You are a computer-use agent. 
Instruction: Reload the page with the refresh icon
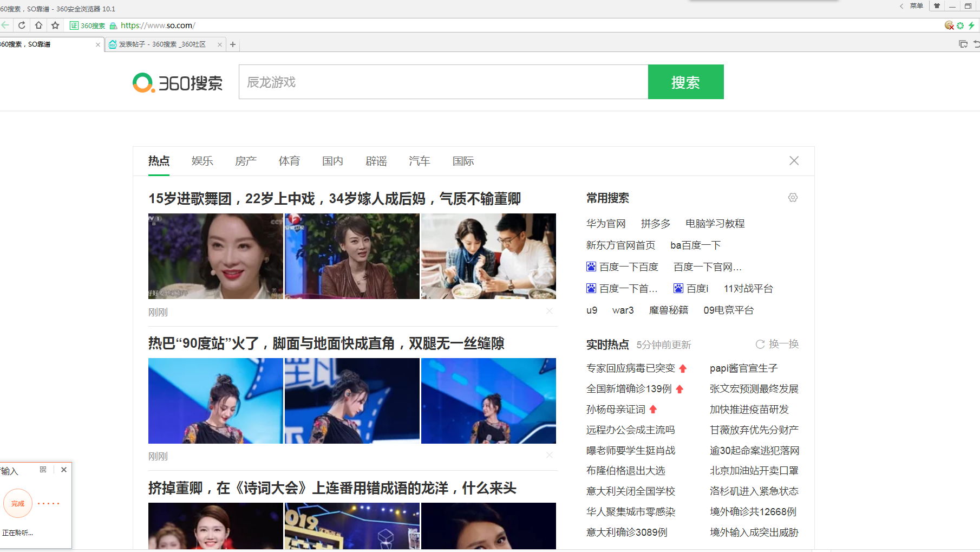(x=22, y=25)
